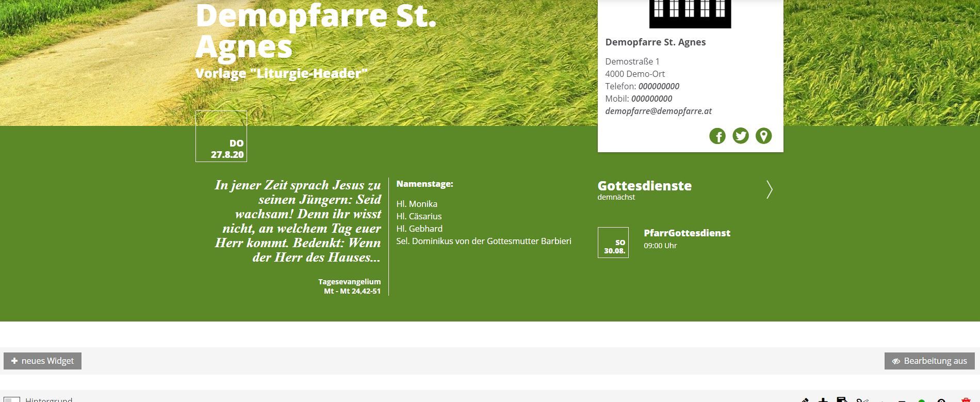Open the SO 30.08. date box
The image size is (980, 402).
pos(613,243)
